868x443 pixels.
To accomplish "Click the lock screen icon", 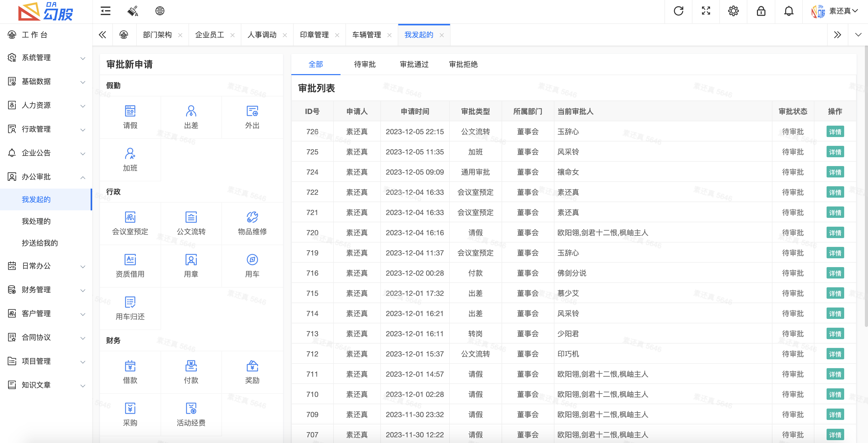I will 761,11.
